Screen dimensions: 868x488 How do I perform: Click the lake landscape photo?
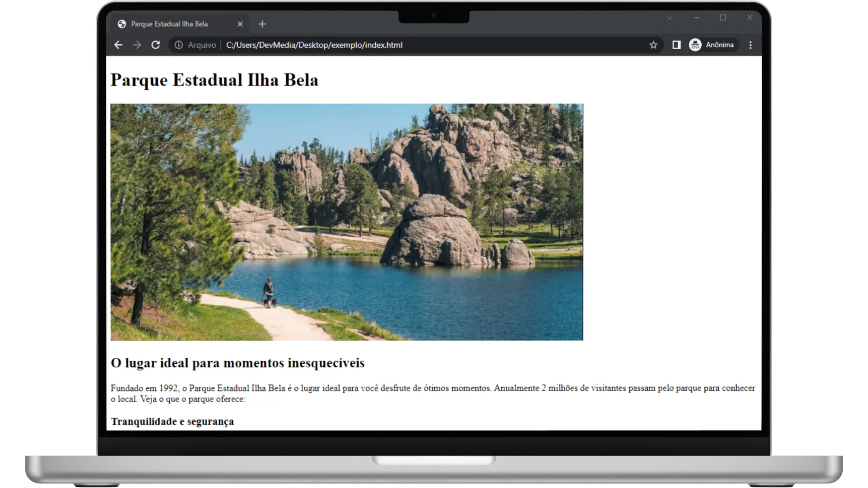(347, 222)
